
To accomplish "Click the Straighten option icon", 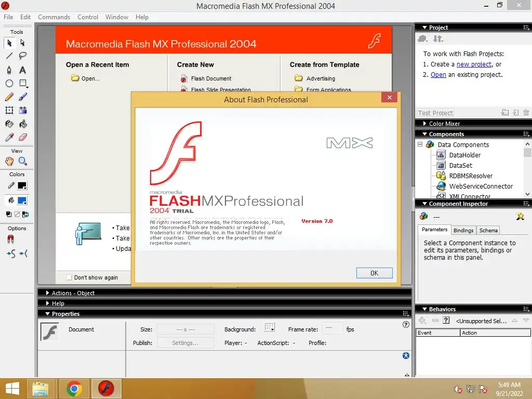I will [x=23, y=254].
